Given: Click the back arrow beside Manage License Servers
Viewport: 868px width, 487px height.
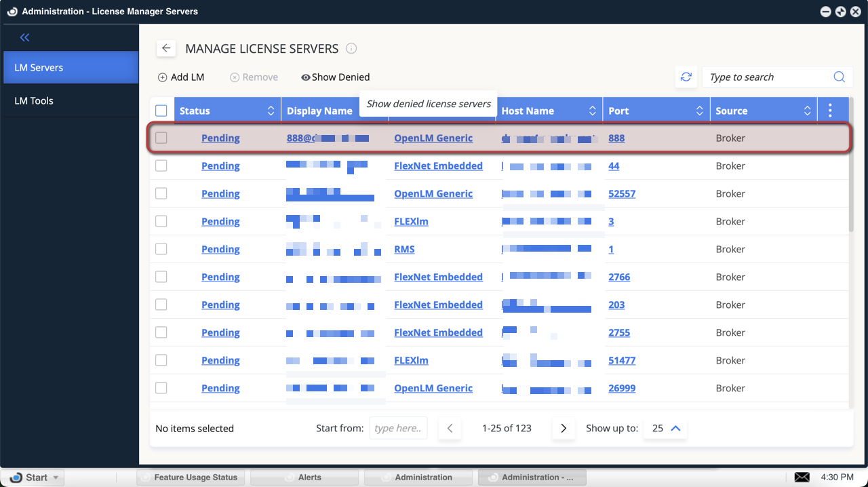Looking at the screenshot, I should tap(166, 49).
